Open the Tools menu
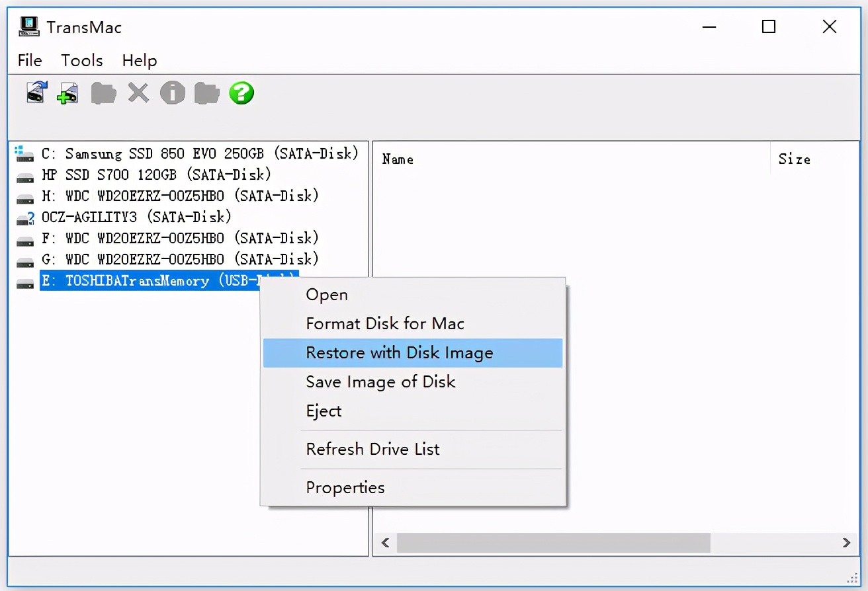868x591 pixels. click(82, 61)
